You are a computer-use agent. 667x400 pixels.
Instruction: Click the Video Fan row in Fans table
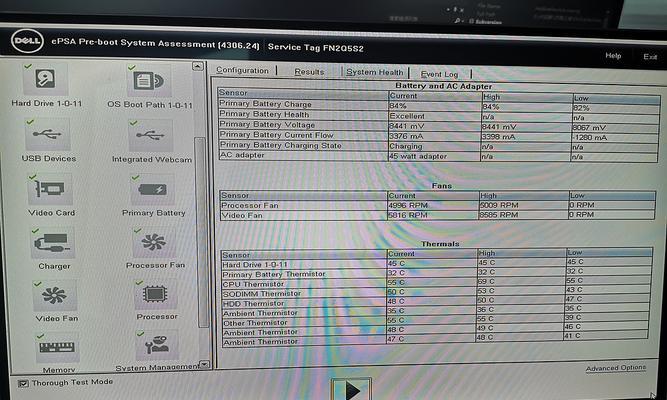438,215
